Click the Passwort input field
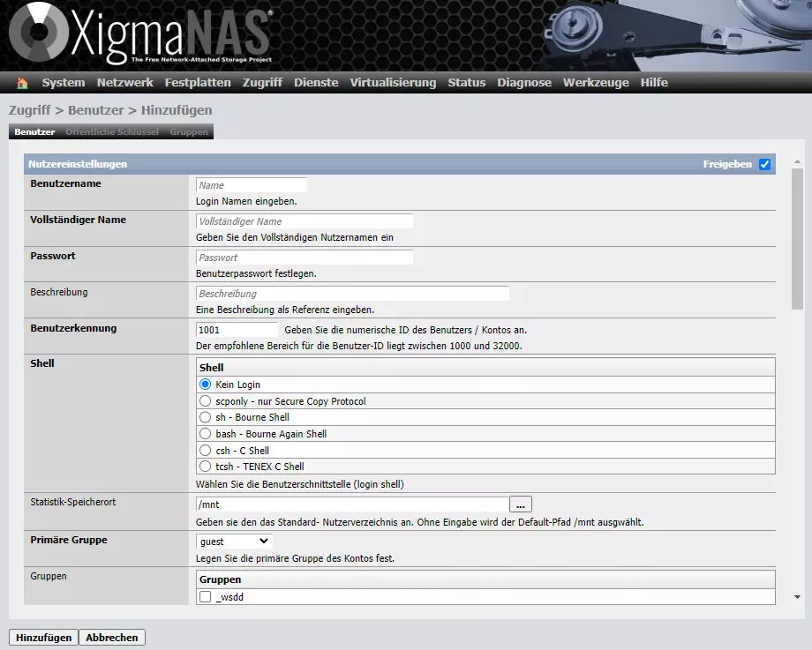 (x=304, y=257)
